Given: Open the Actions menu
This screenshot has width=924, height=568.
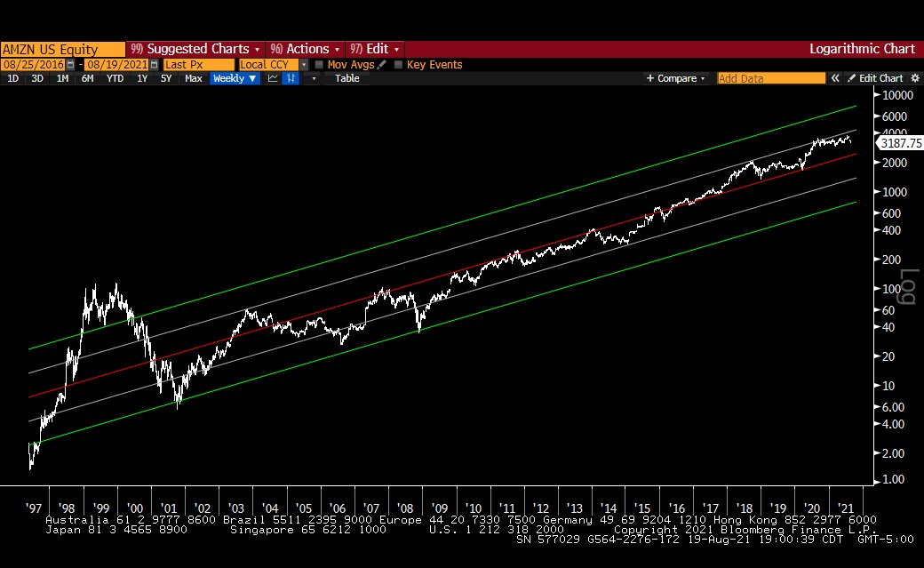Looking at the screenshot, I should click(305, 49).
